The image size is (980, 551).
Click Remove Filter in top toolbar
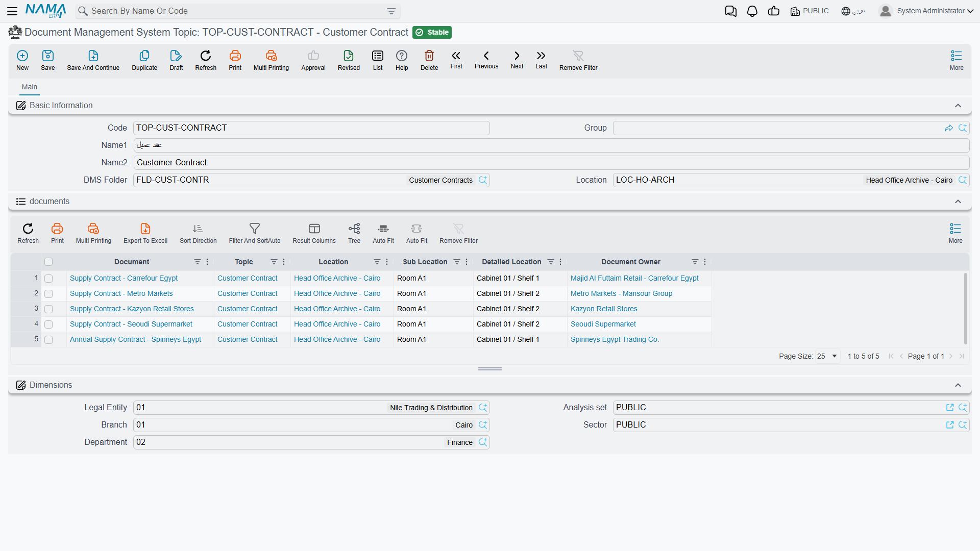[x=578, y=60]
